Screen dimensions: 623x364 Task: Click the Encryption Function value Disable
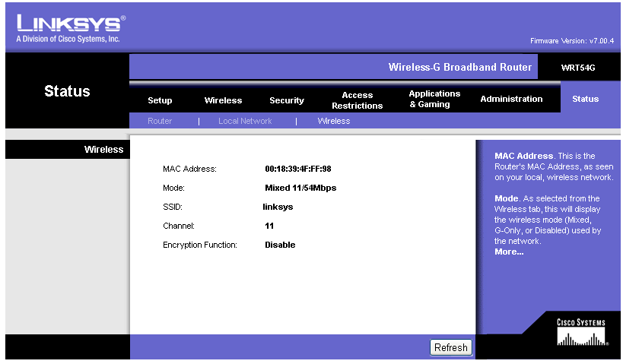coord(280,245)
